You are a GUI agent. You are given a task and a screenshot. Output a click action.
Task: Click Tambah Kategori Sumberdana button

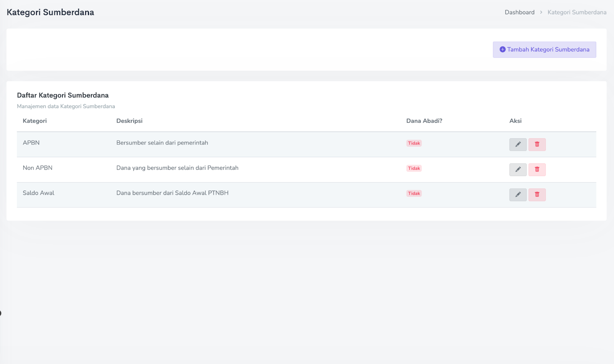544,50
